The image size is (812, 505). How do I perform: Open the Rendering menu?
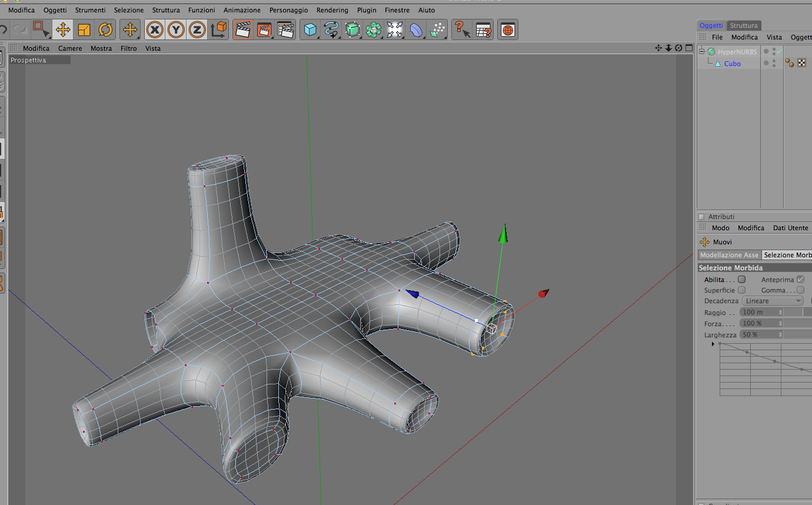(x=332, y=10)
